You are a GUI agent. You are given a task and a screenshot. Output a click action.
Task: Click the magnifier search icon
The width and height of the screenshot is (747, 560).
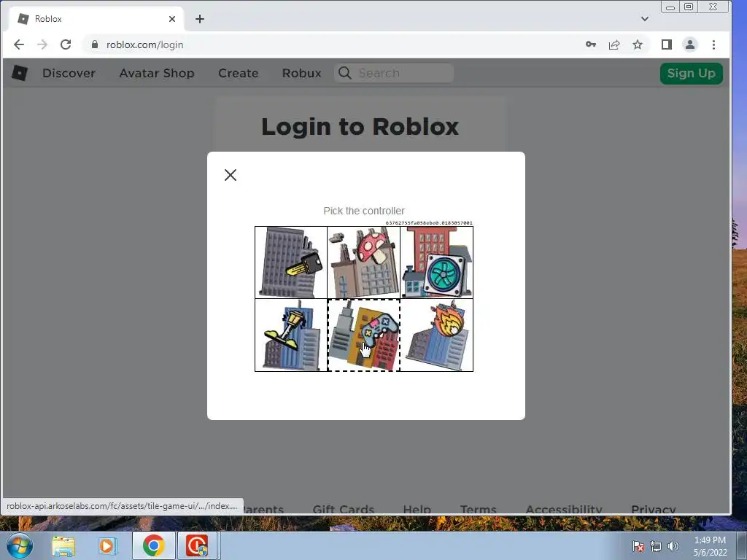coord(345,73)
